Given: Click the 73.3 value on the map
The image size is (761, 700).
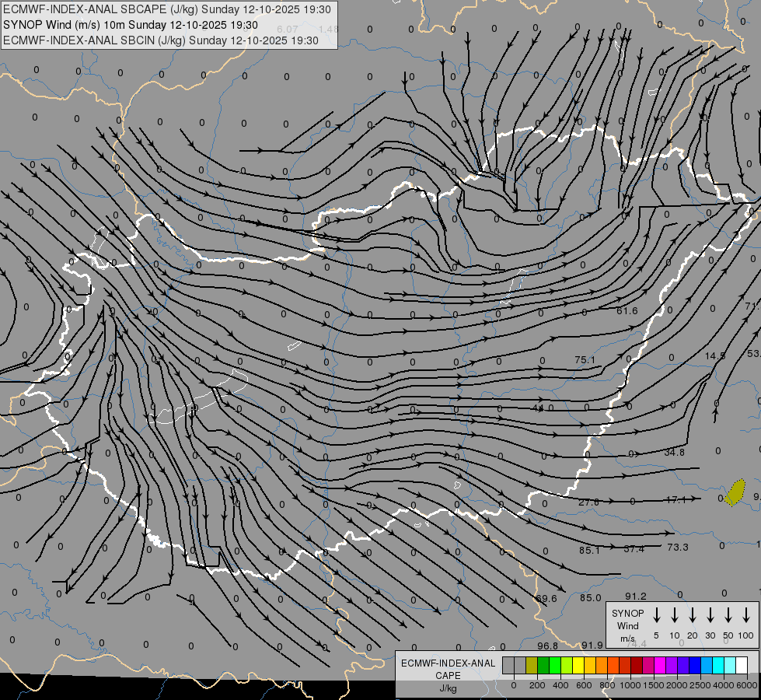Looking at the screenshot, I should tap(678, 547).
